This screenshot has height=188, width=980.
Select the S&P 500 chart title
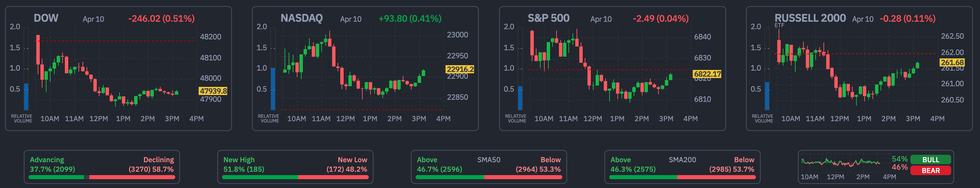coord(548,18)
